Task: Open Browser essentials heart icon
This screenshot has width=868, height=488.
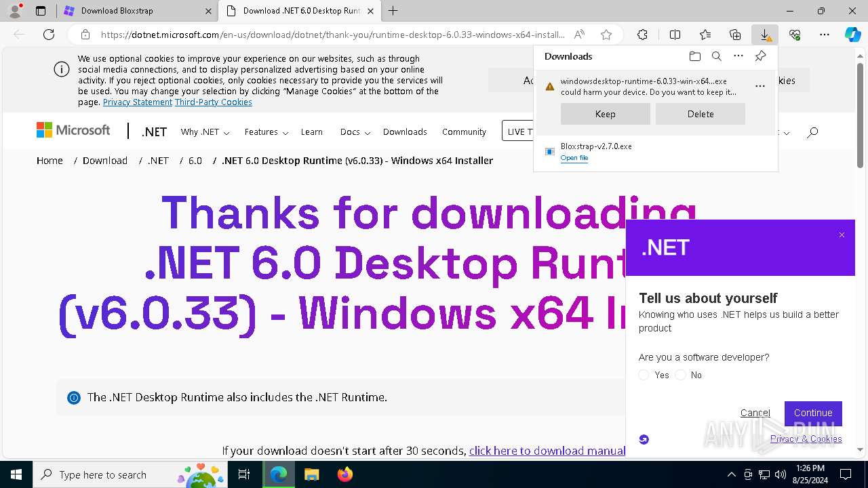Action: tap(795, 35)
